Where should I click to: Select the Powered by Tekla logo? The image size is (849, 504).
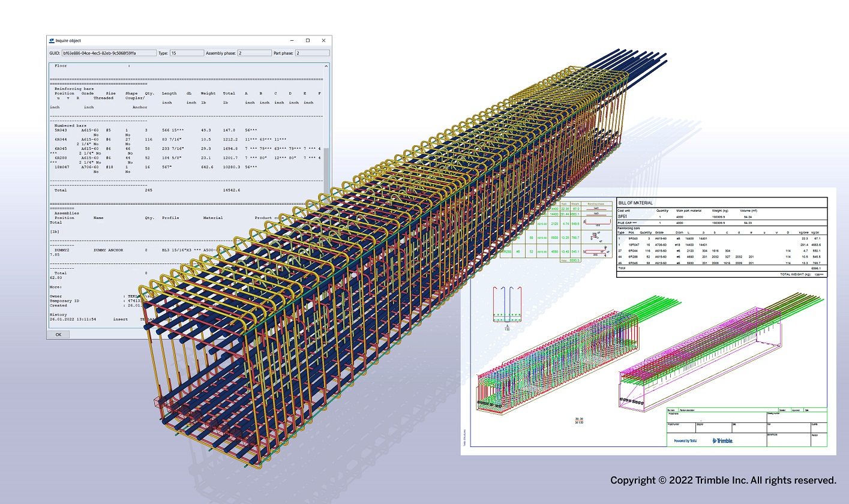(x=686, y=441)
